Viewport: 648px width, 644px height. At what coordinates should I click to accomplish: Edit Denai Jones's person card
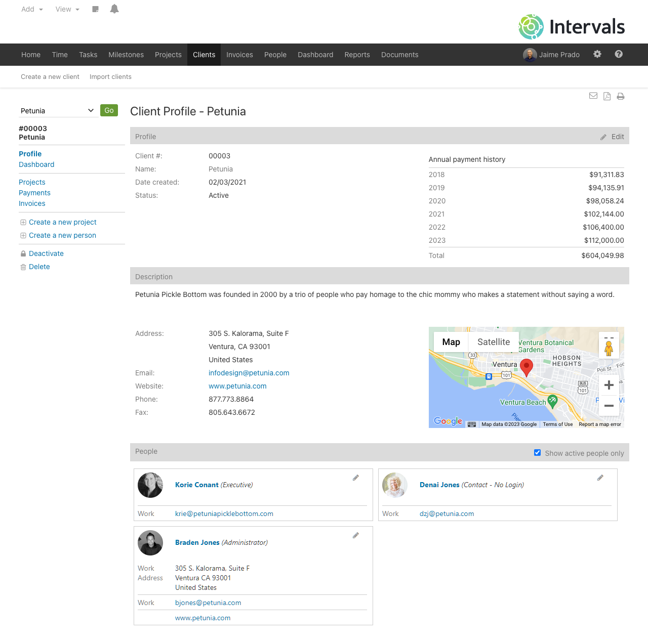click(600, 478)
